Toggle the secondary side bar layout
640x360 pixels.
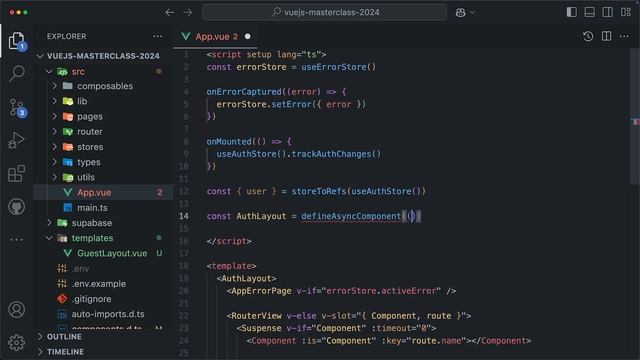coord(607,12)
